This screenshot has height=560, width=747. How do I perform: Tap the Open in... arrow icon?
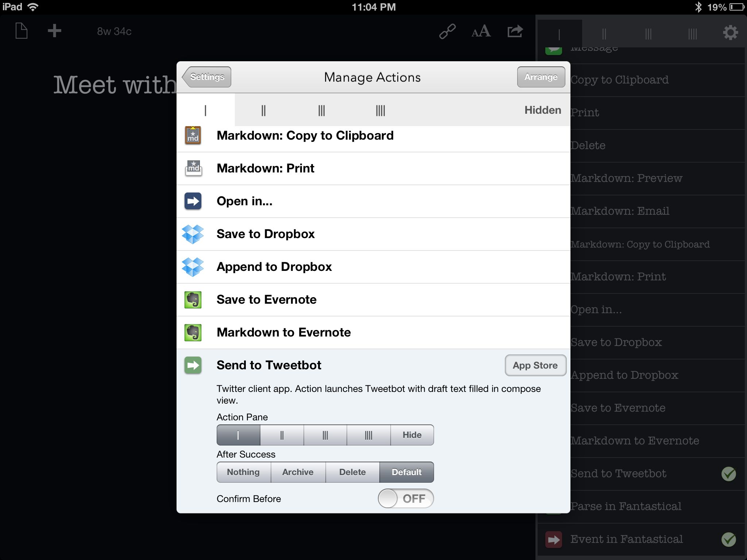click(x=193, y=201)
